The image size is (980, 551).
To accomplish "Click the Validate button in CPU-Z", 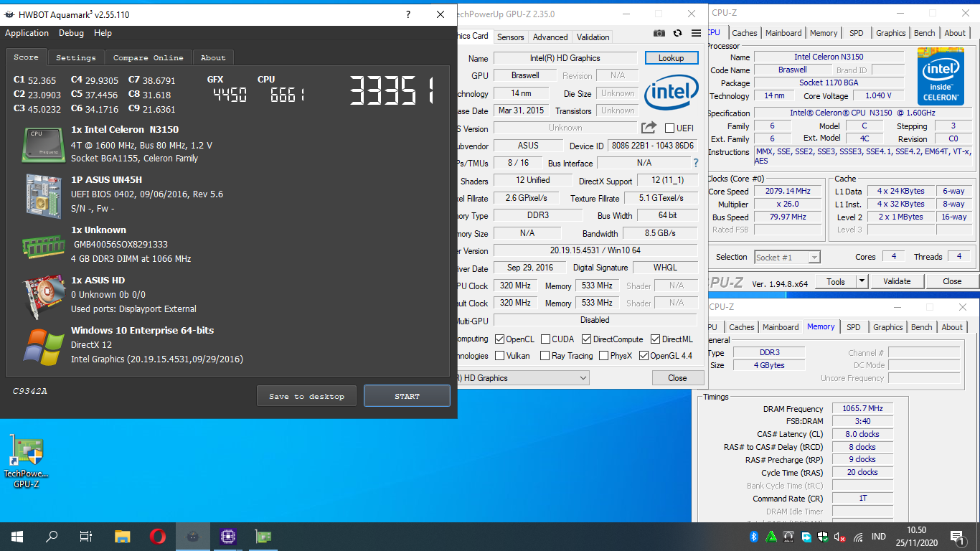I will click(x=897, y=281).
